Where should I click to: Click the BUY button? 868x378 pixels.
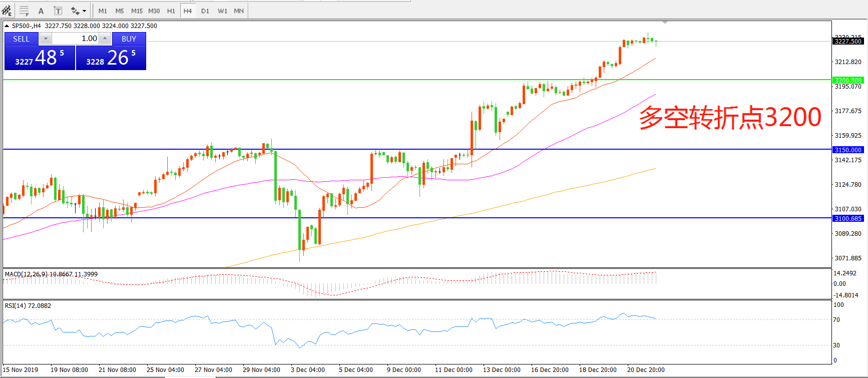click(x=129, y=39)
